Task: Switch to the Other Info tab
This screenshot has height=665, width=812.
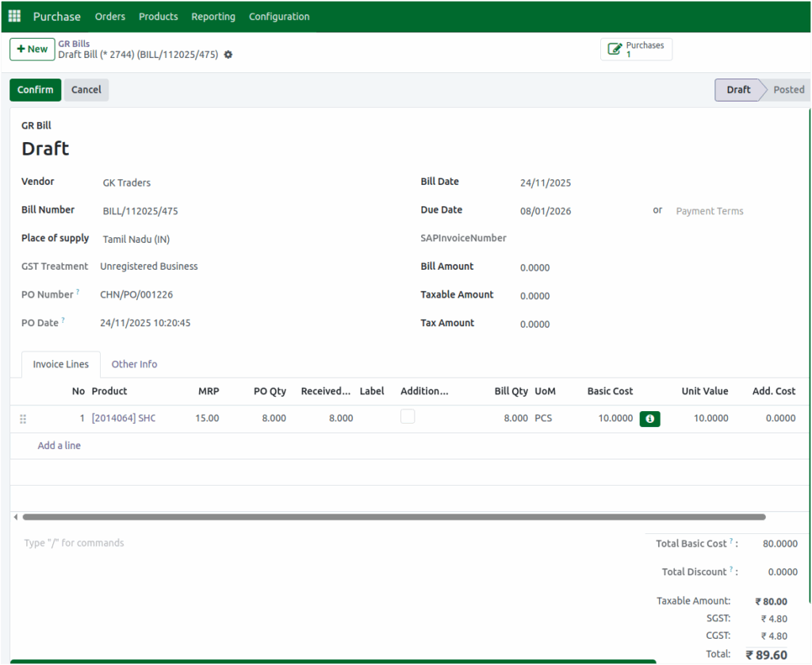Action: pos(134,364)
